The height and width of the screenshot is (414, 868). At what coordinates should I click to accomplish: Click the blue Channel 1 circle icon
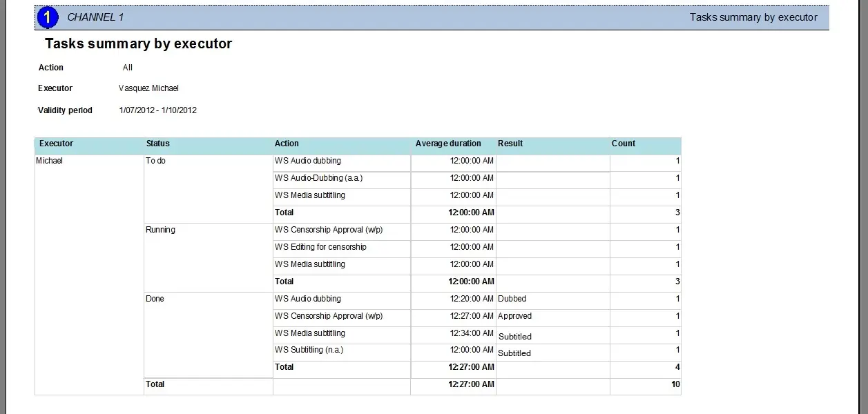coord(47,17)
